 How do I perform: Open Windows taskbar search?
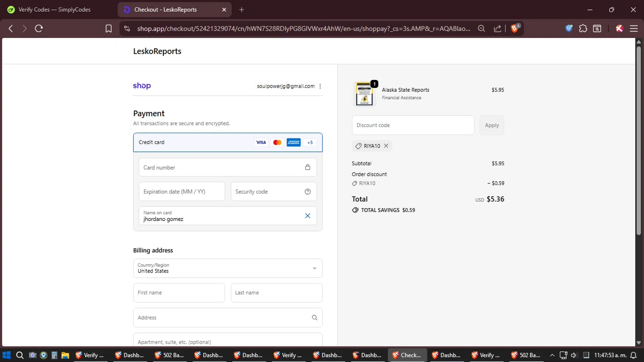[20, 355]
